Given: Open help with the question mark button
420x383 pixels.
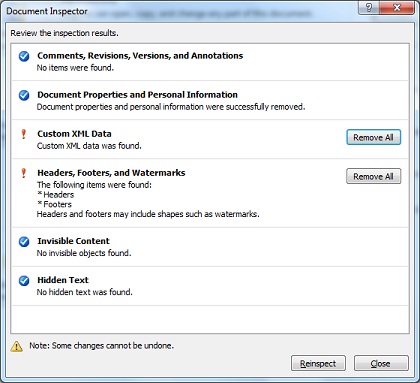Looking at the screenshot, I should click(369, 8).
